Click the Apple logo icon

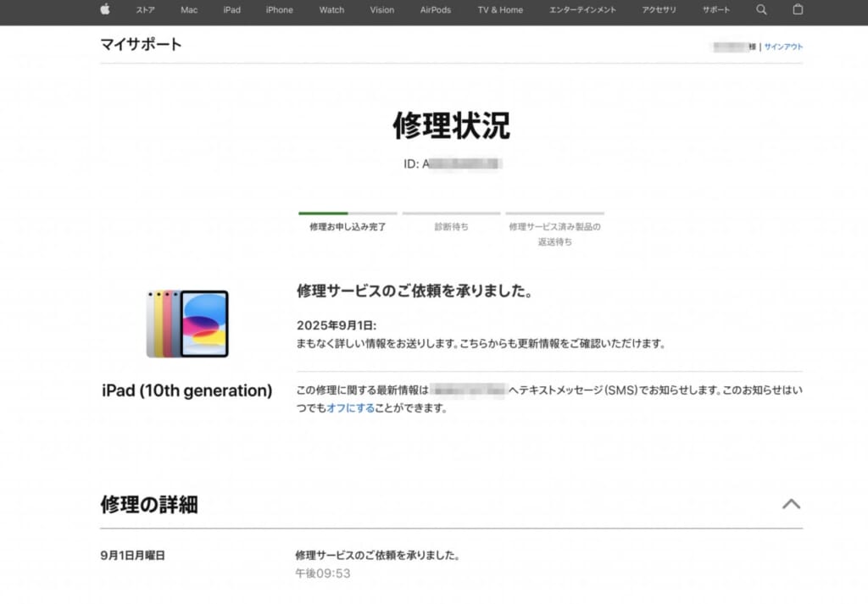click(105, 9)
